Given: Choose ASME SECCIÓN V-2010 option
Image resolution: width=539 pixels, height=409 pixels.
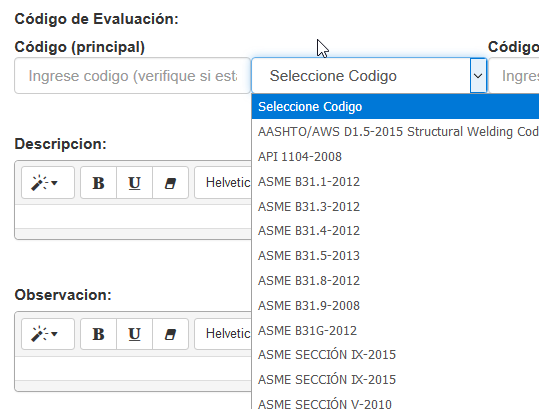Looking at the screenshot, I should [395, 401].
